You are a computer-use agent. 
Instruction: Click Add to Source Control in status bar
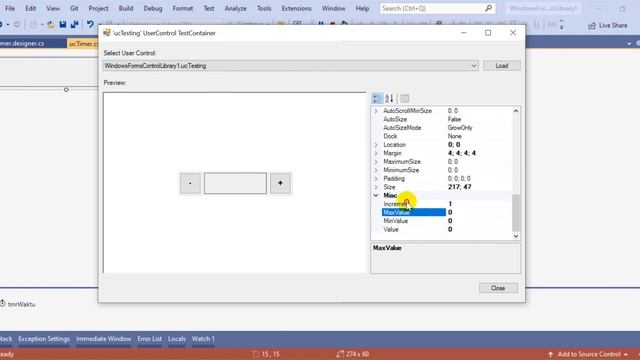(589, 354)
